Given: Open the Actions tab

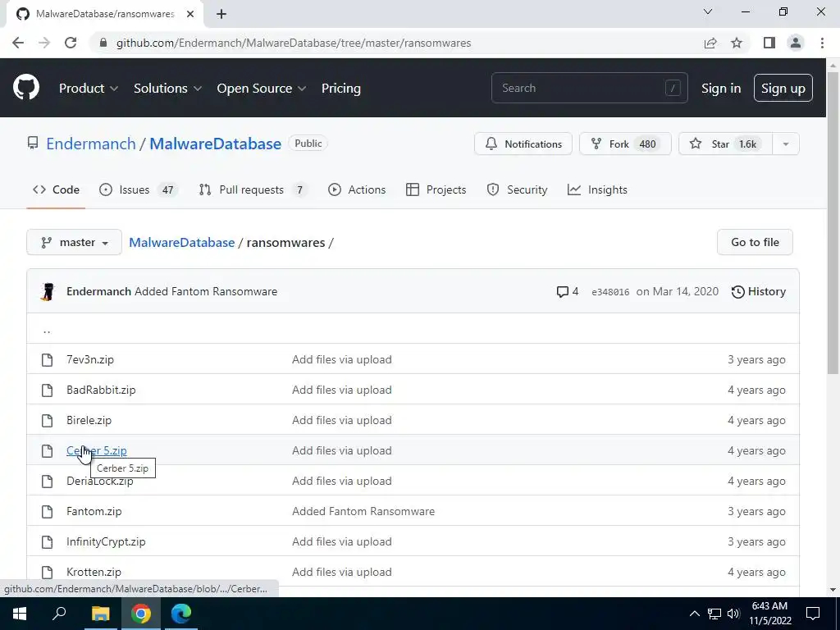Looking at the screenshot, I should [357, 189].
